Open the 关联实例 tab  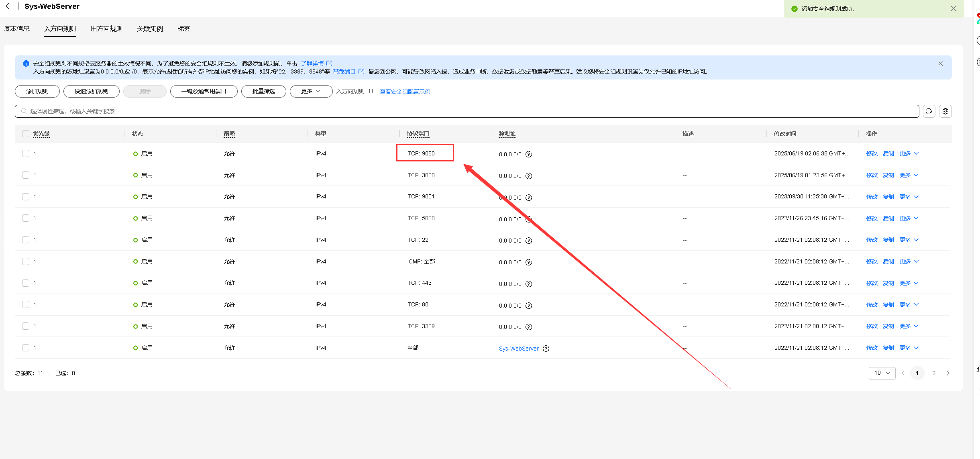click(x=150, y=29)
